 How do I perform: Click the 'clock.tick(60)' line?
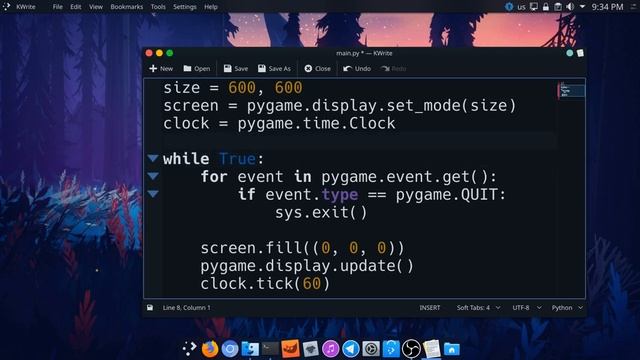tap(265, 284)
